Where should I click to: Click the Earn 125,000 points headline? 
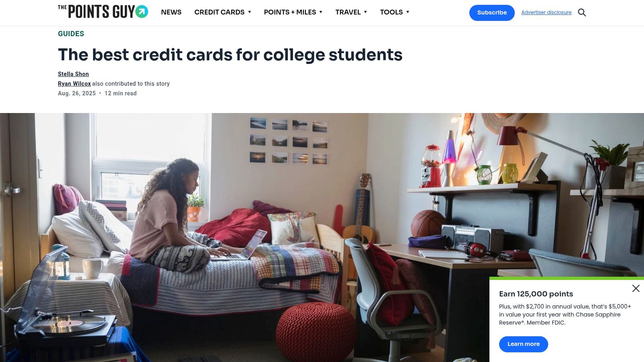[x=536, y=294]
